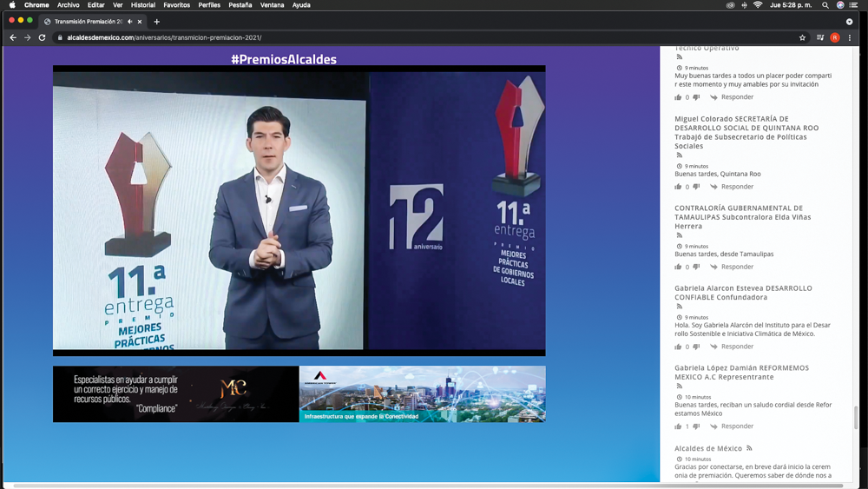Click the address bar URL

tap(164, 37)
